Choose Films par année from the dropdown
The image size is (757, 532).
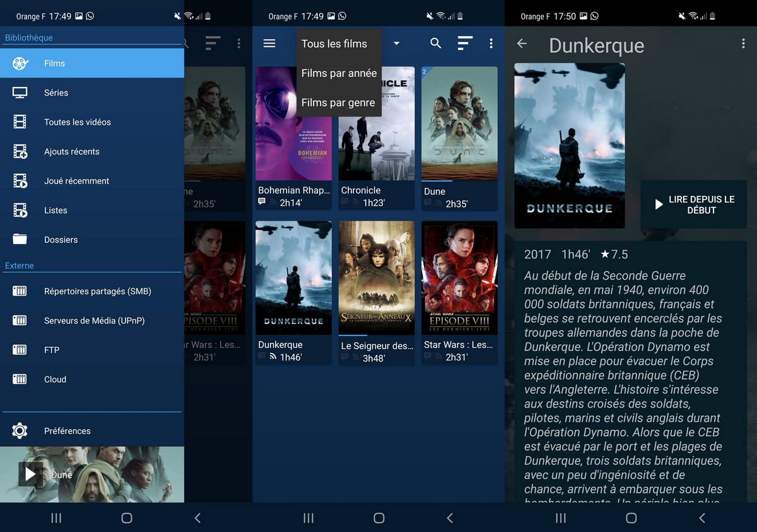click(x=339, y=73)
